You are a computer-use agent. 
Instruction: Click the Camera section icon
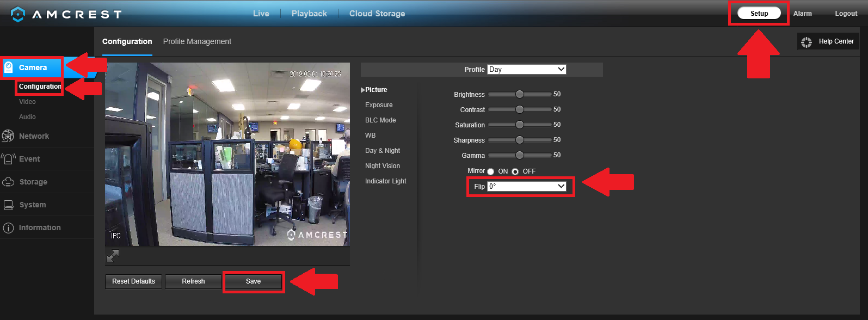click(8, 67)
